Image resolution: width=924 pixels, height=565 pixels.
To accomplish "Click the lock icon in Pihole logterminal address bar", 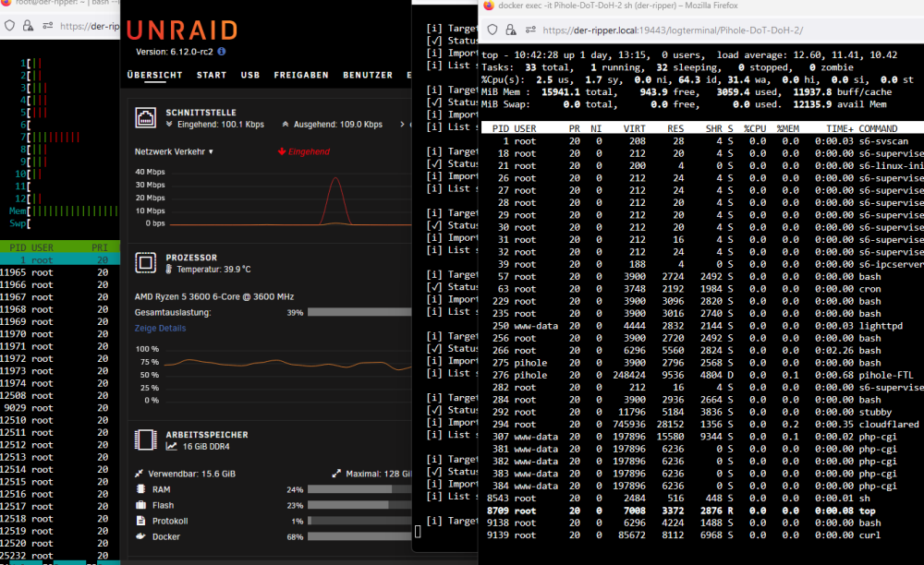I will (x=511, y=30).
